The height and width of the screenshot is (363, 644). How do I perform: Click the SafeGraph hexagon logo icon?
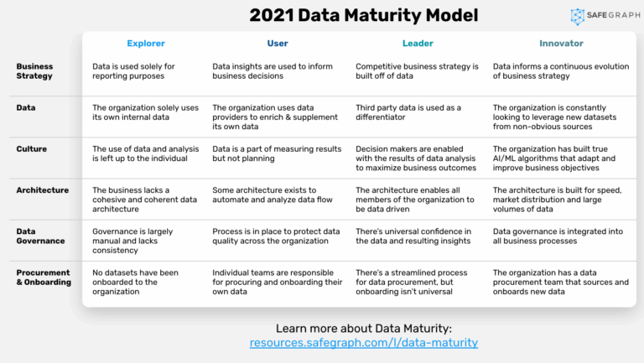(579, 16)
